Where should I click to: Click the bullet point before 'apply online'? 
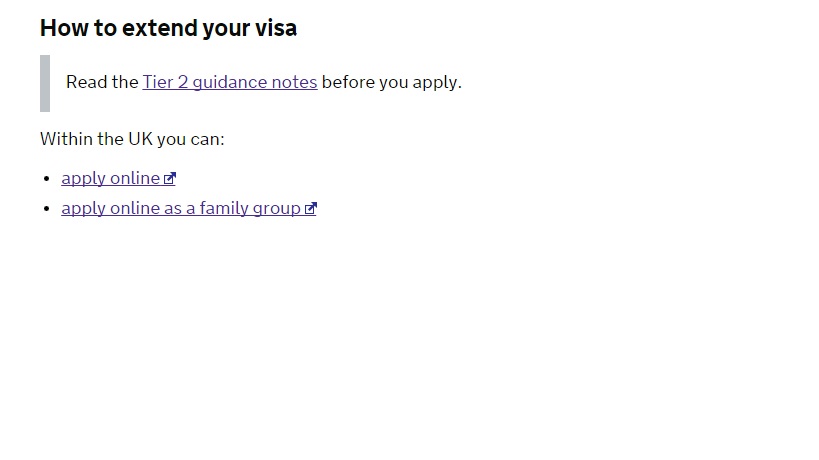point(46,179)
